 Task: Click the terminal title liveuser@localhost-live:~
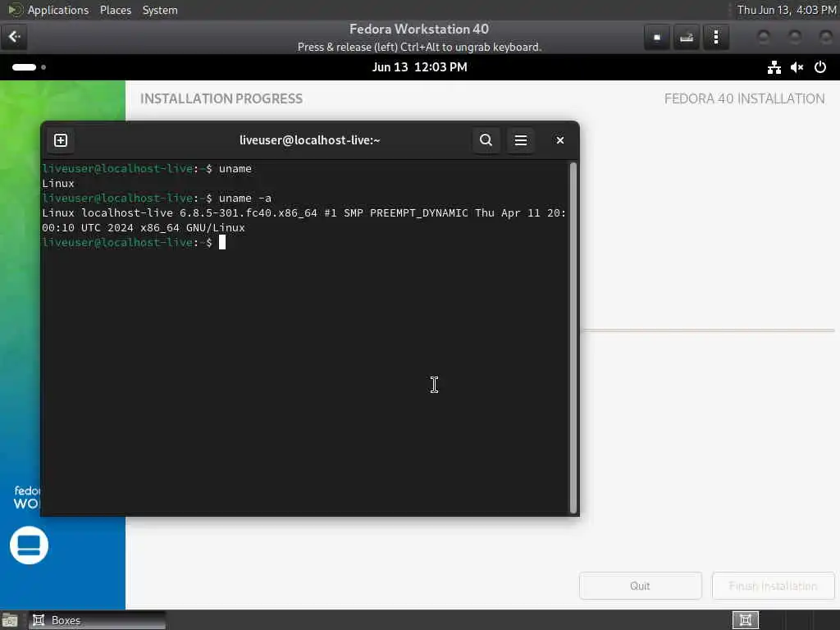309,140
